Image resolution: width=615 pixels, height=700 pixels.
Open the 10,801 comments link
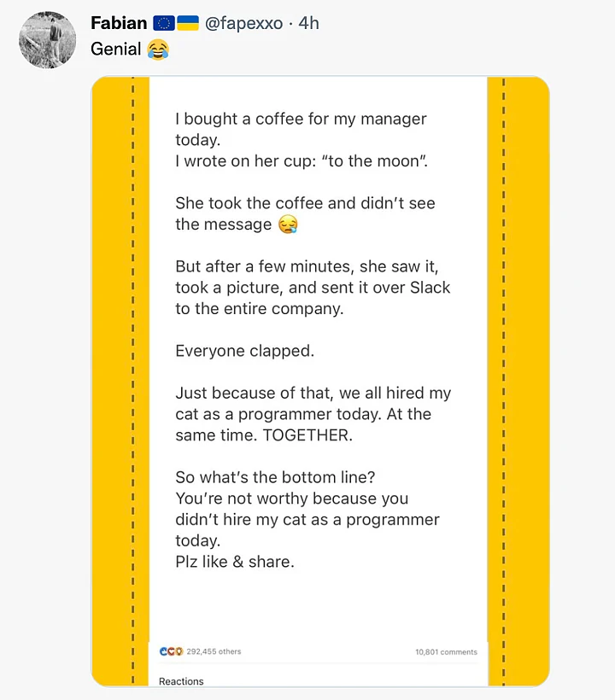coord(446,652)
